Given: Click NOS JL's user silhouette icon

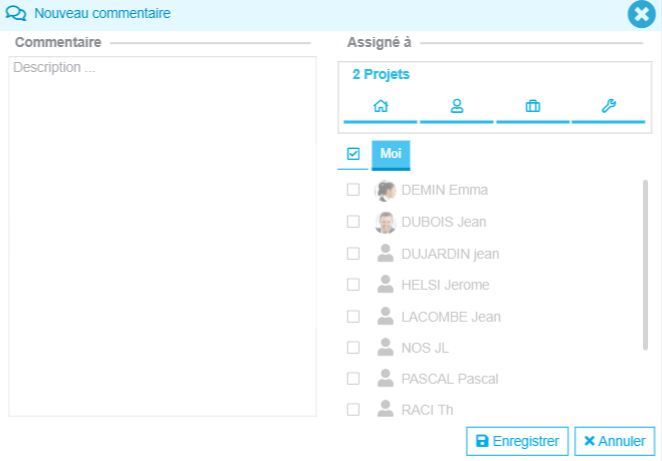Looking at the screenshot, I should (385, 347).
